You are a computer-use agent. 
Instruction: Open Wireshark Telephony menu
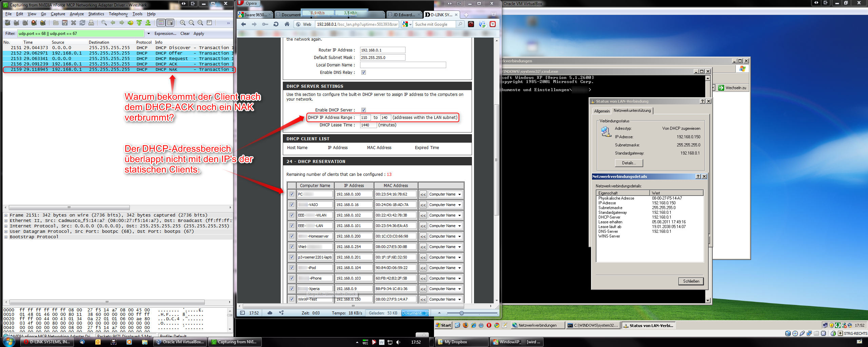click(x=118, y=14)
